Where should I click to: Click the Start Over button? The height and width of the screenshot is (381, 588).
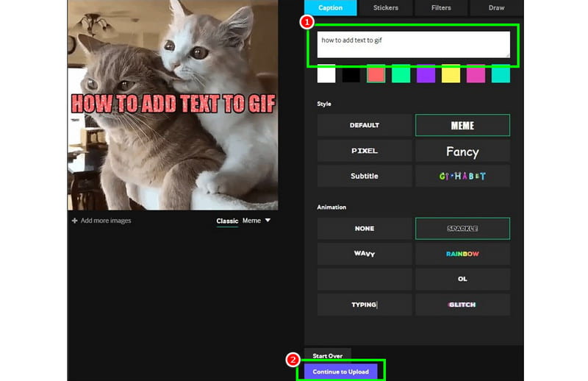[x=327, y=355]
